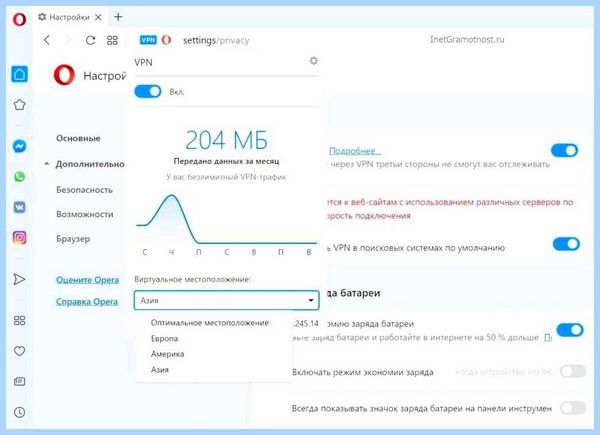Toggle always show battery icon switch
Viewport: 600px width, 435px height.
[x=573, y=408]
